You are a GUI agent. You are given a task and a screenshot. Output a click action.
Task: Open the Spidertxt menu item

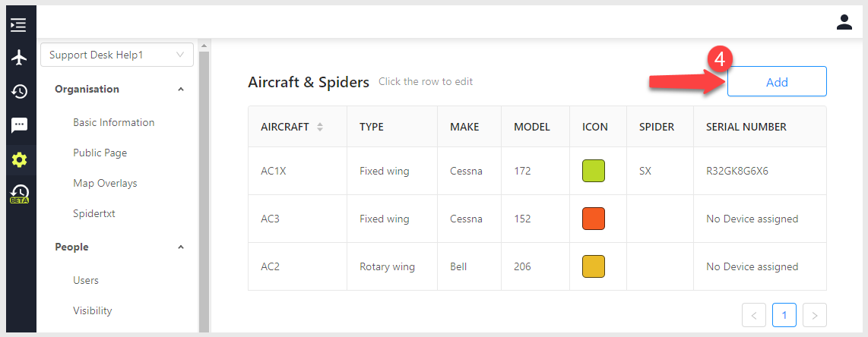(x=94, y=214)
